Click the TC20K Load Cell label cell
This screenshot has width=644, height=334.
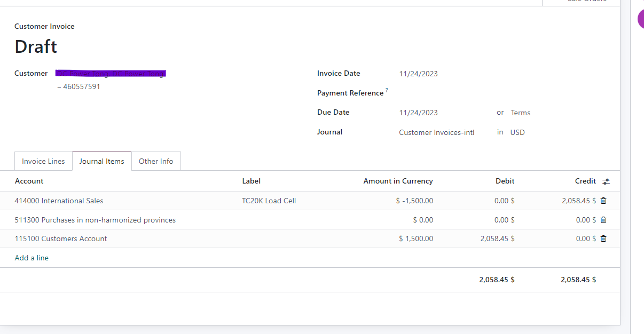(269, 201)
